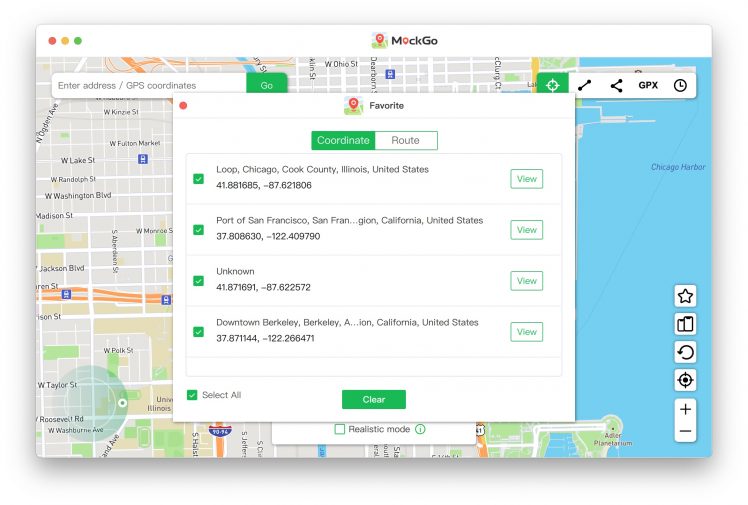Open the history clock icon
748x505 pixels.
(x=680, y=85)
